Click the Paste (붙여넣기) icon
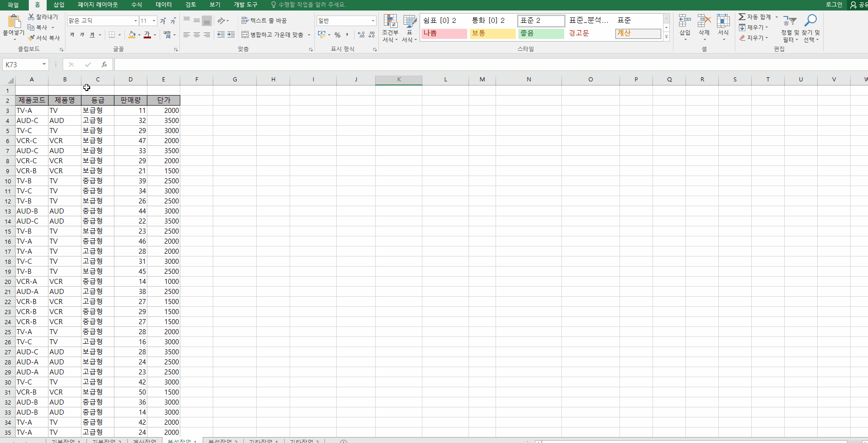Viewport: 868px width, 443px height. [14, 21]
